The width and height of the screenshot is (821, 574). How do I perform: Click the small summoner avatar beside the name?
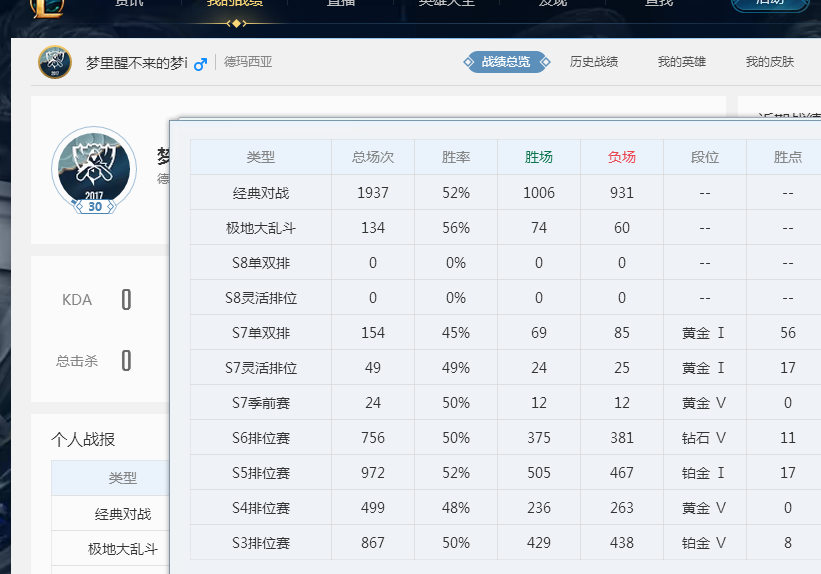pyautogui.click(x=55, y=62)
